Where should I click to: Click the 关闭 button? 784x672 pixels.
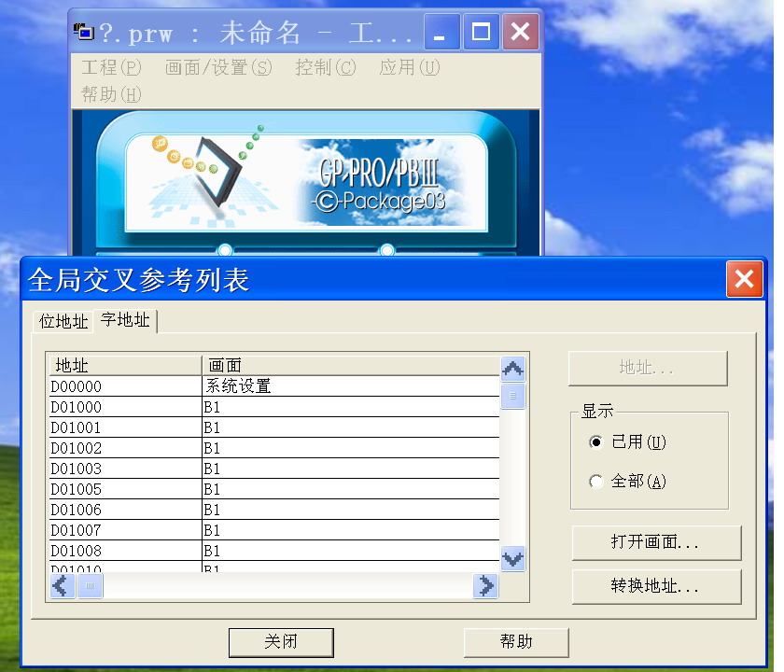(281, 642)
